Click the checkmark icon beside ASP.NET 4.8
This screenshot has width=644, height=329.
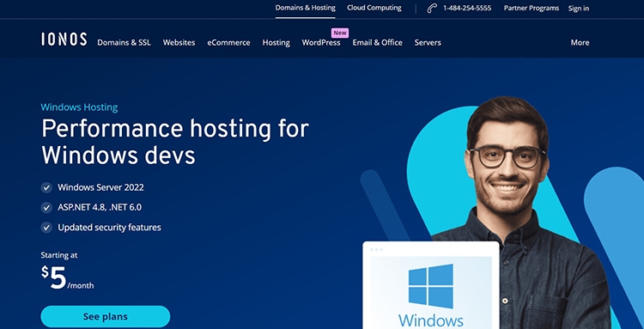pyautogui.click(x=46, y=207)
